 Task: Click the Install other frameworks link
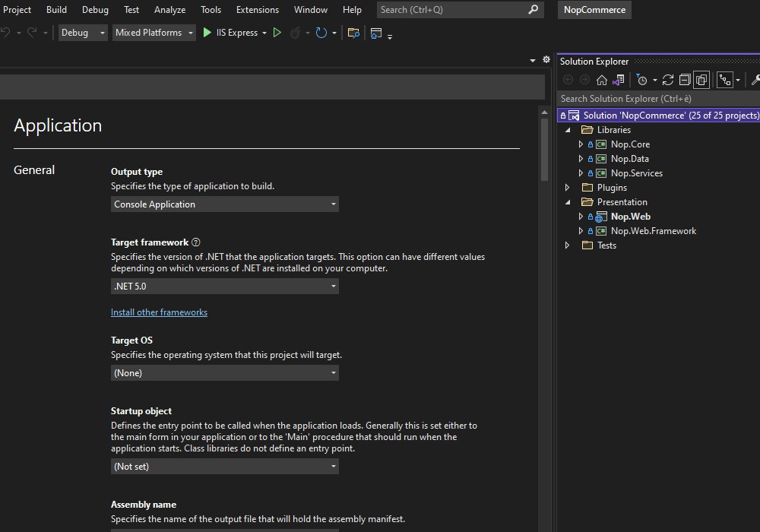pos(159,312)
